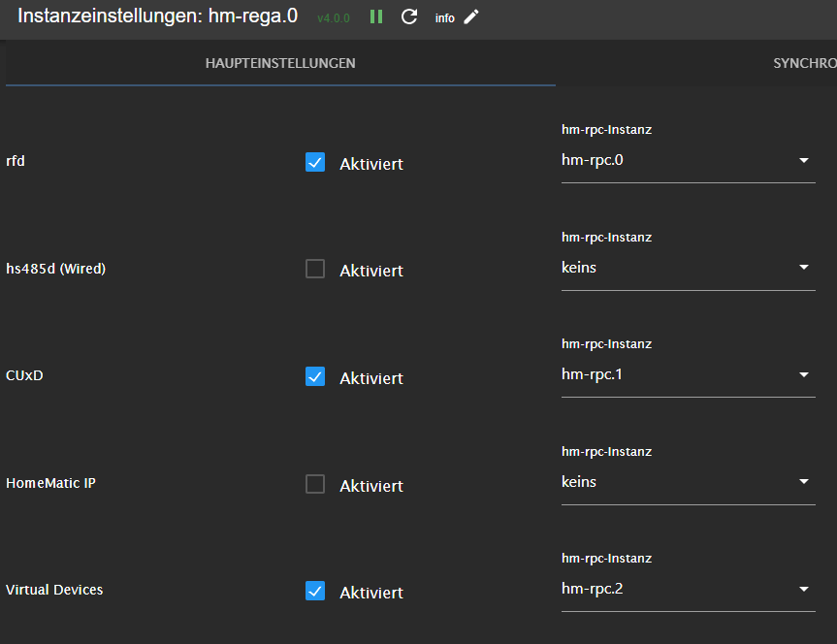The width and height of the screenshot is (837, 644).
Task: Click the hs485d (Wired) label
Action: 55,269
